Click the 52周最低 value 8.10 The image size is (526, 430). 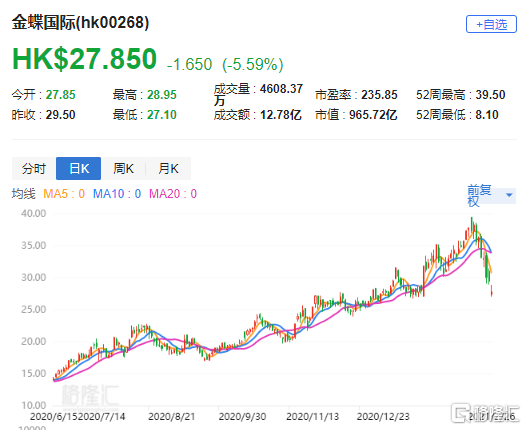pos(487,115)
